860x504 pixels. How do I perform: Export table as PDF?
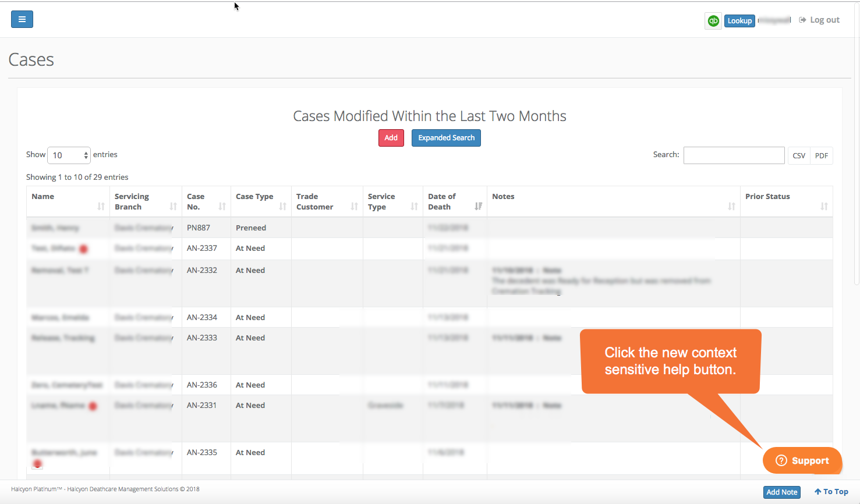click(821, 155)
